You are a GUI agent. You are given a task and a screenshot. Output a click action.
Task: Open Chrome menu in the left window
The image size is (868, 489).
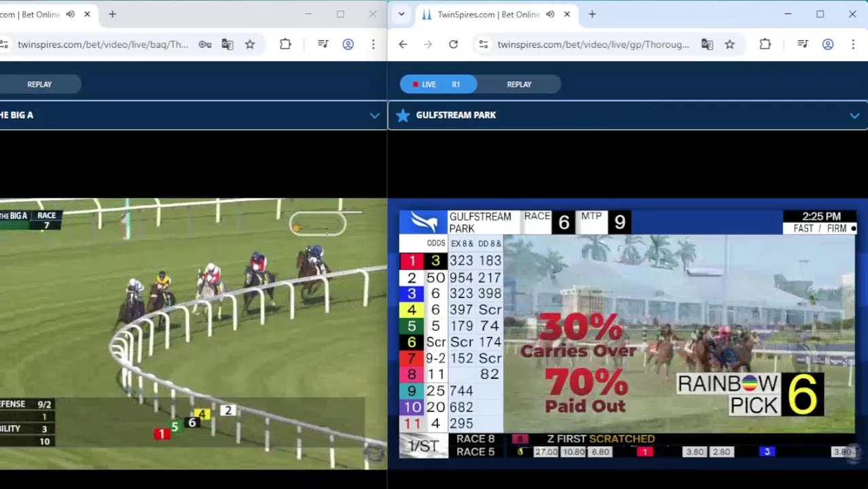point(373,44)
